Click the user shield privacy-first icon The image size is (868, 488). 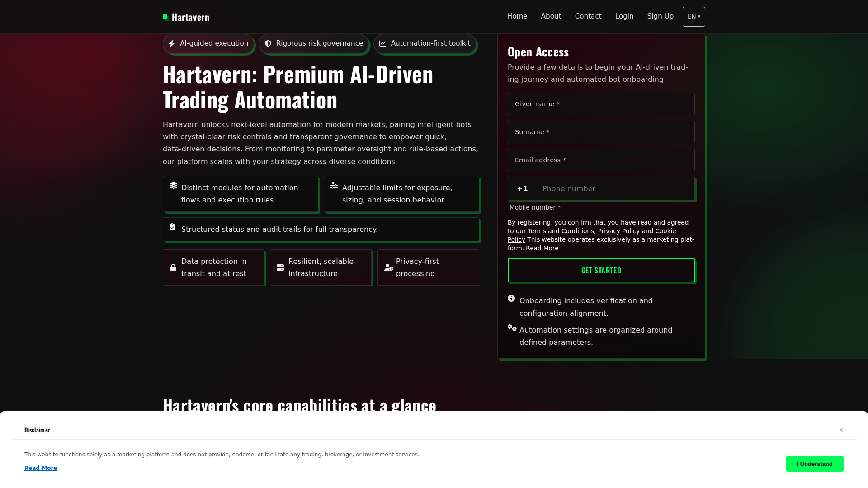pos(389,267)
